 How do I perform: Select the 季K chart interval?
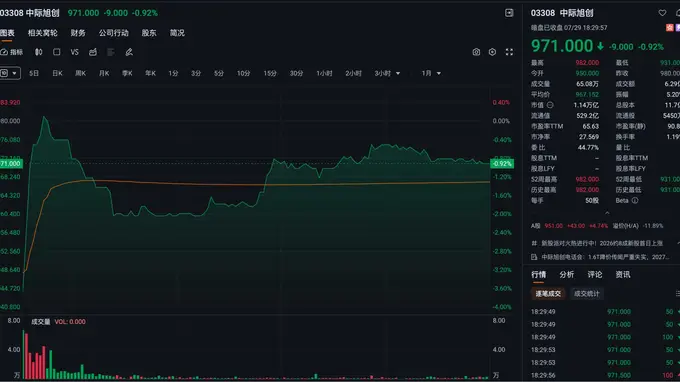pos(127,73)
